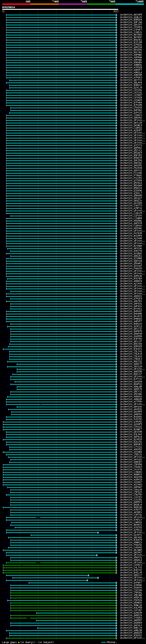The height and width of the screenshot is (644, 146).
Task: Click the red 20% identity legend bar
Action: (x=16, y=4)
